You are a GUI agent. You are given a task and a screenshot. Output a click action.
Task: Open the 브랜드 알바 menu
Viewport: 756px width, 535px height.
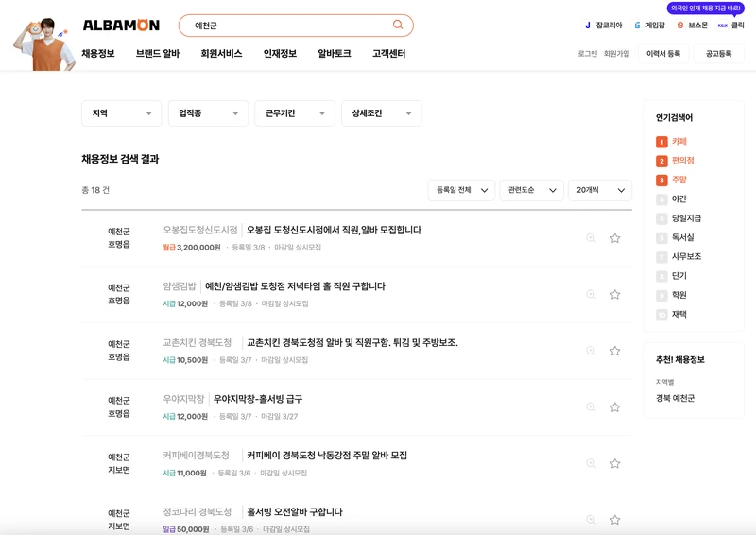tap(158, 54)
